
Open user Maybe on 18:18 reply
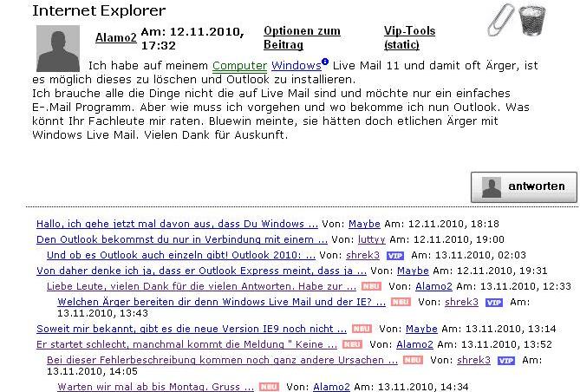[364, 224]
